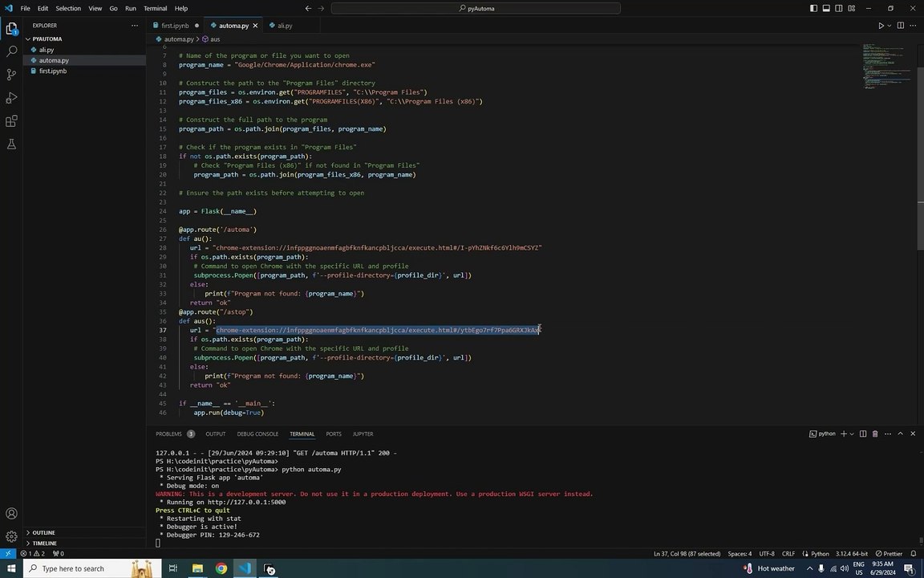Click the automa.py breadcrumb
Viewport: 924px width, 578px height.
179,39
